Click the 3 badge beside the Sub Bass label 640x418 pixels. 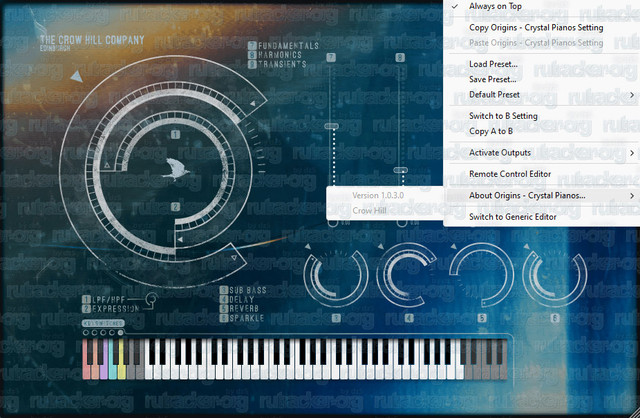tap(223, 290)
